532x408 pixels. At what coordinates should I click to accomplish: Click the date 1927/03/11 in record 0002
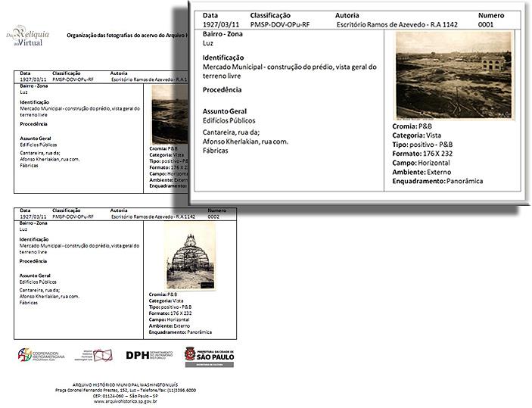coord(33,216)
